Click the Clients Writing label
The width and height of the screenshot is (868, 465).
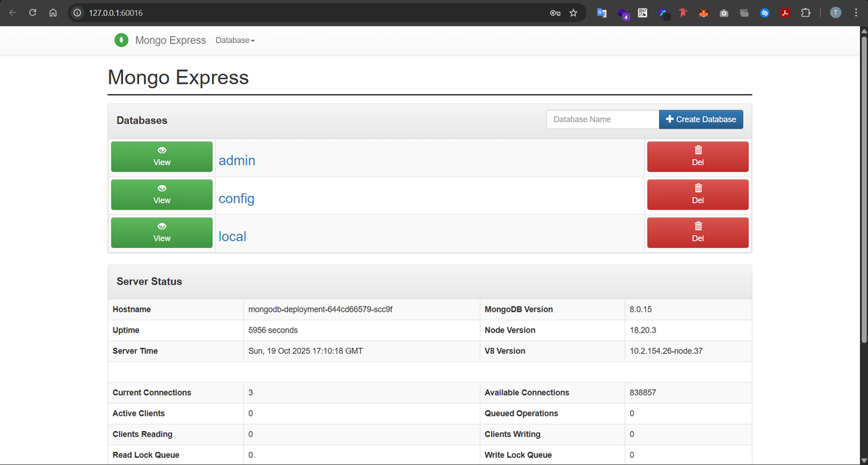coord(512,434)
